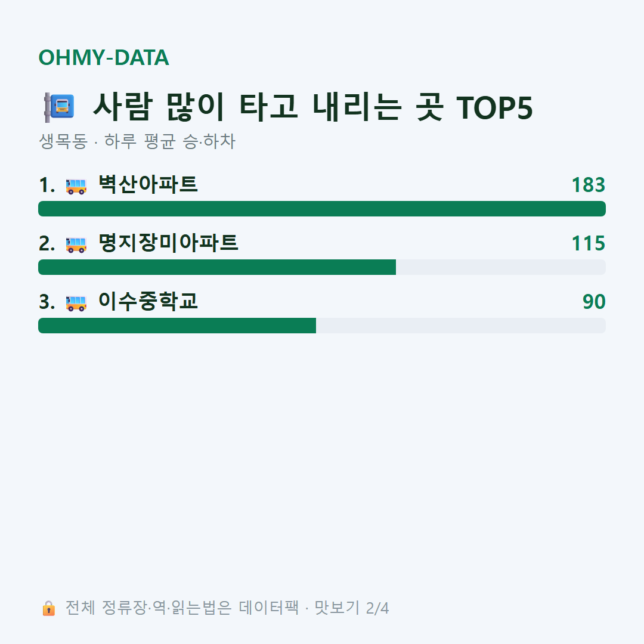Click the subtitle 생목동 · 하루 평균 승·하차
644x644 pixels.
pos(137,141)
